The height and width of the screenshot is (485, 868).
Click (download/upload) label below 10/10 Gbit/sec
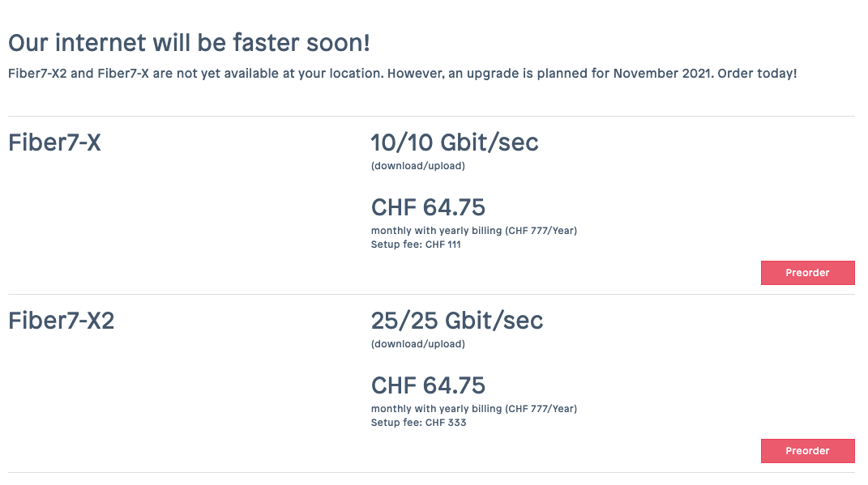click(417, 166)
